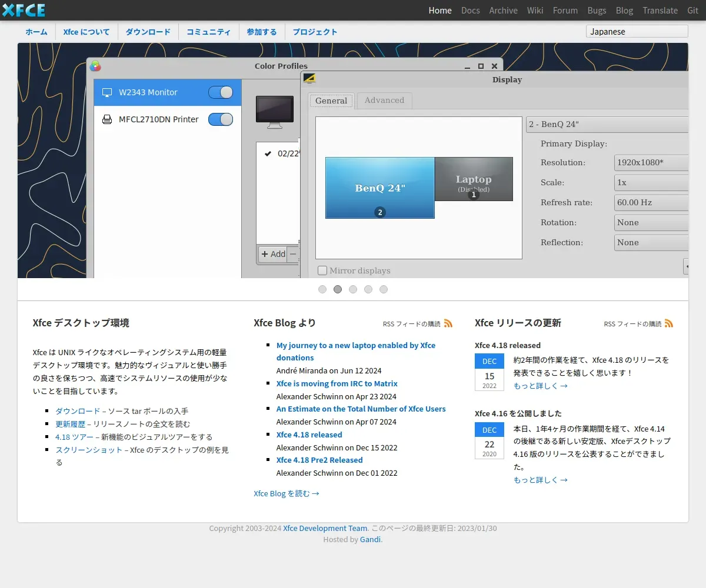This screenshot has height=588, width=706.
Task: Click RSS feed icon beside Xfce Blog
Action: click(x=448, y=323)
